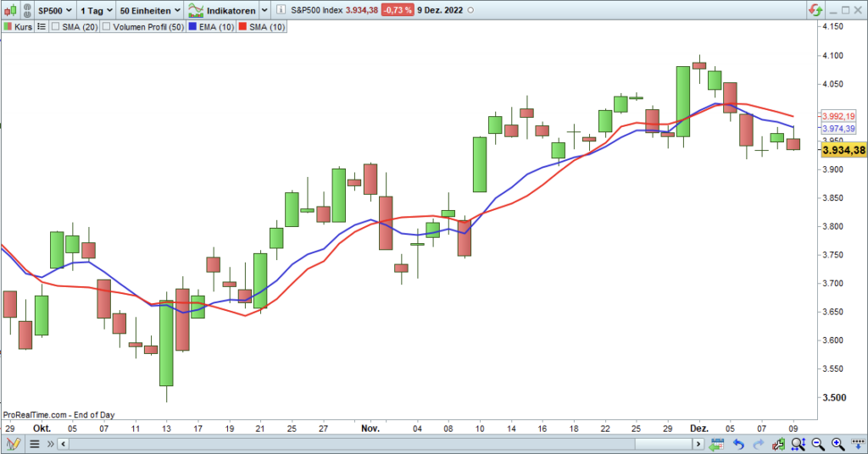Click the candlestick chart style icon

click(10, 11)
